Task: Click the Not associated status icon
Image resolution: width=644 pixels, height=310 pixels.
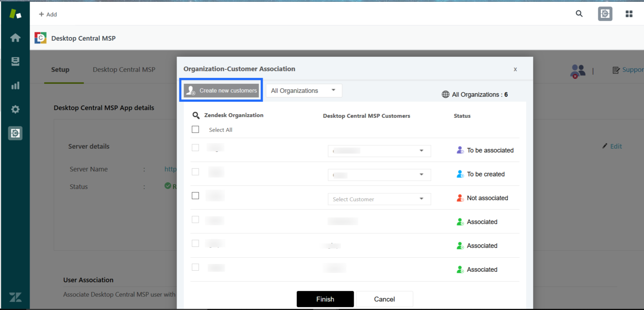Action: coord(460,198)
